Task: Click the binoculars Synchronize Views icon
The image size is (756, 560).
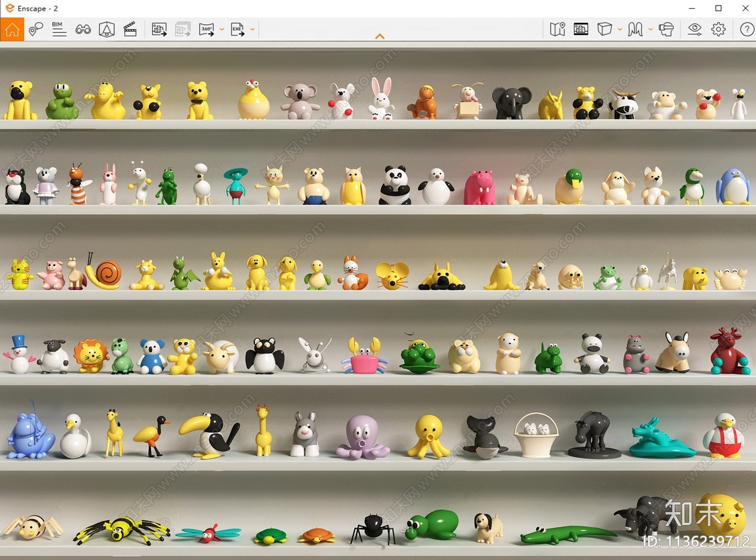Action: tap(83, 29)
